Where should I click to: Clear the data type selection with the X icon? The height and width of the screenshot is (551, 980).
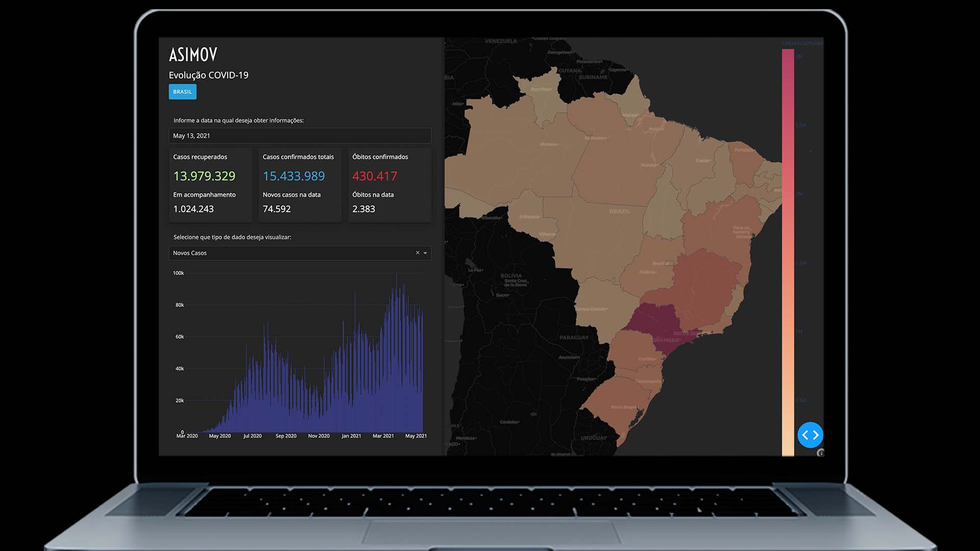click(x=416, y=253)
